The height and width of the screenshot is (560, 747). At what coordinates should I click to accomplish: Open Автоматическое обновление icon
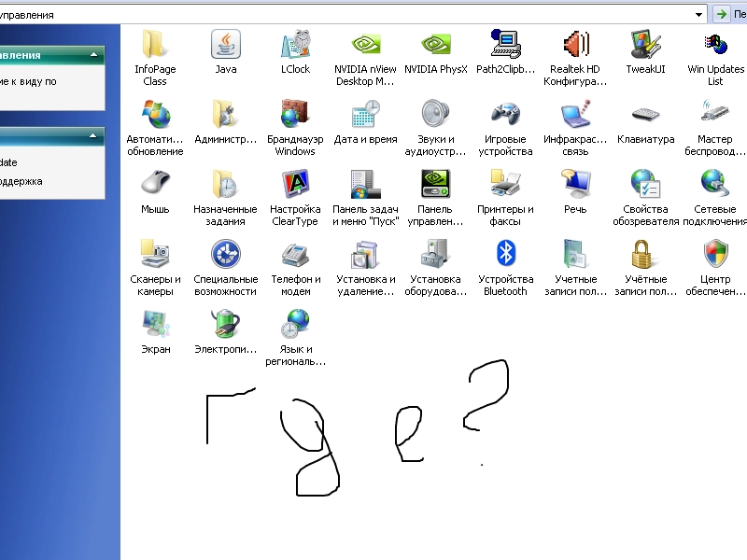155,114
